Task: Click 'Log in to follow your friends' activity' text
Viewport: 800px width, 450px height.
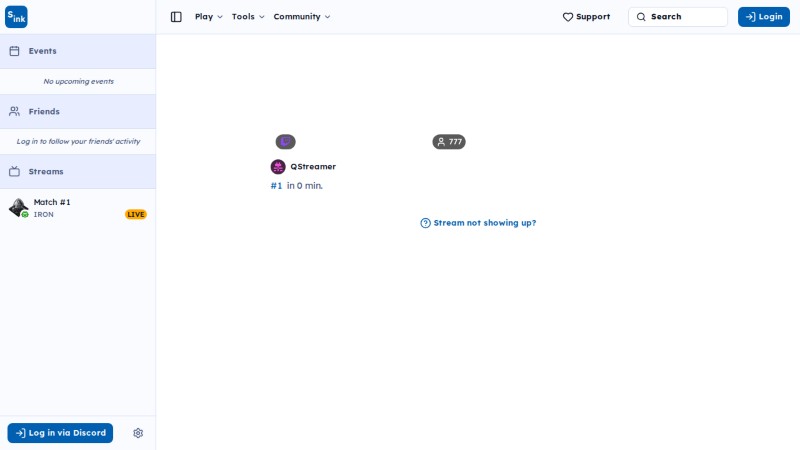Action: pyautogui.click(x=78, y=142)
